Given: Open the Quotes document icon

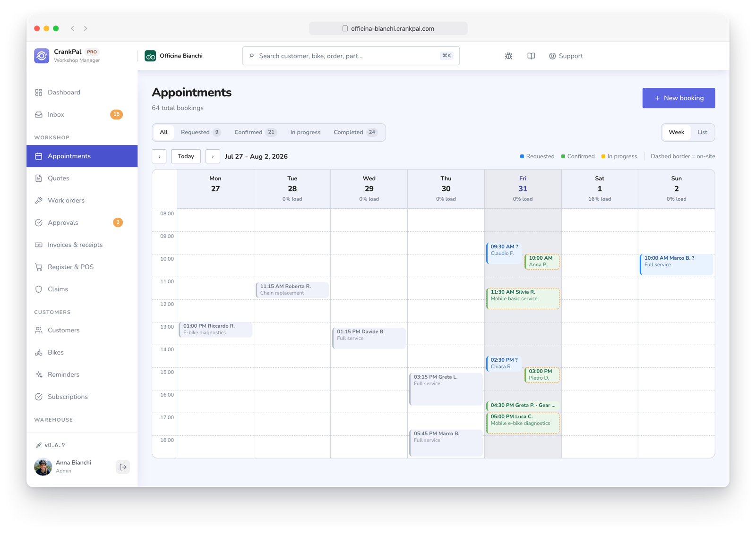Looking at the screenshot, I should pos(39,178).
